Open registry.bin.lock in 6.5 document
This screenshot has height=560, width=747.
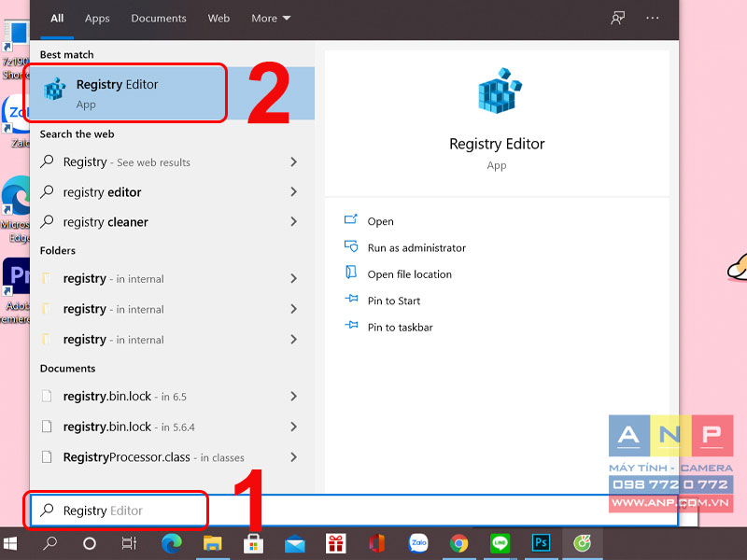click(172, 396)
